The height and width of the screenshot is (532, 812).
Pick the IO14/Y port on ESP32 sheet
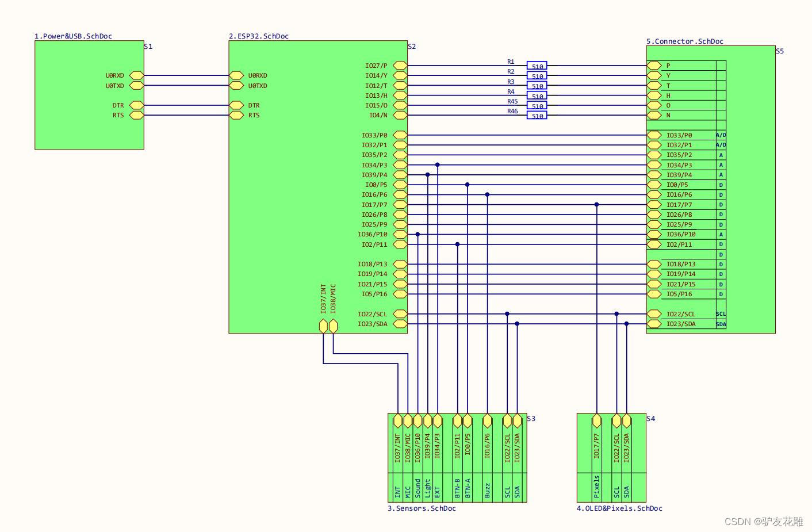pos(400,75)
